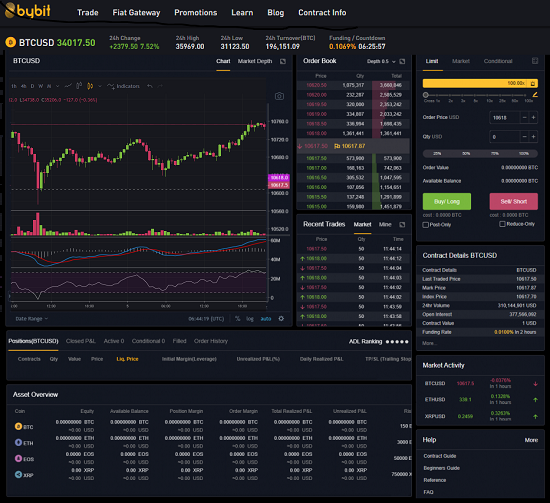
Task: Open the Beginners Guide help link
Action: click(442, 468)
